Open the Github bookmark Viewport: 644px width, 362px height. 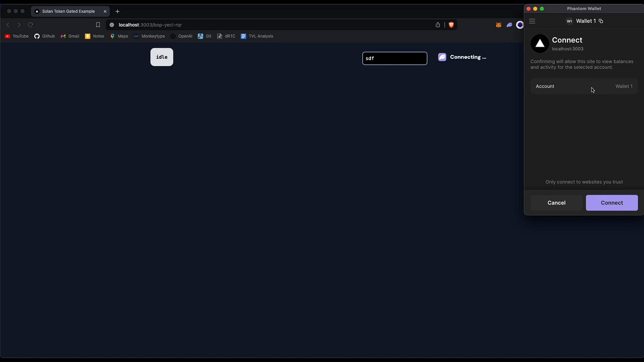click(45, 36)
